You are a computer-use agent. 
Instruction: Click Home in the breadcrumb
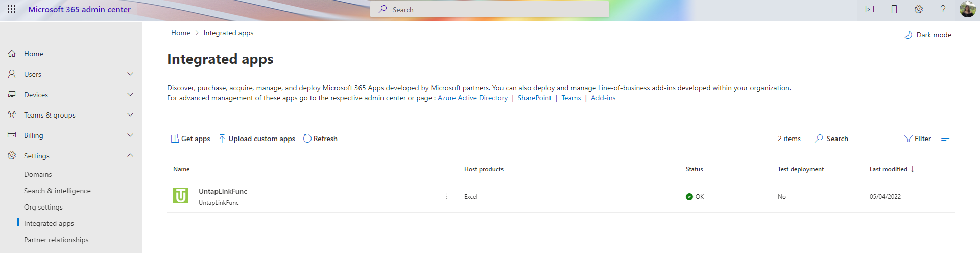pos(181,33)
